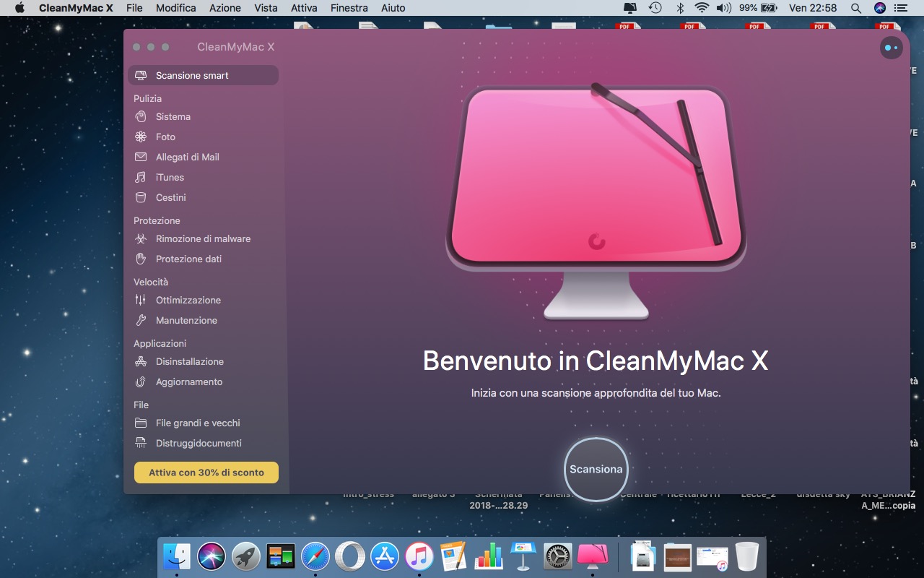Open Pages in the Dock
This screenshot has width=924, height=578.
coord(454,556)
